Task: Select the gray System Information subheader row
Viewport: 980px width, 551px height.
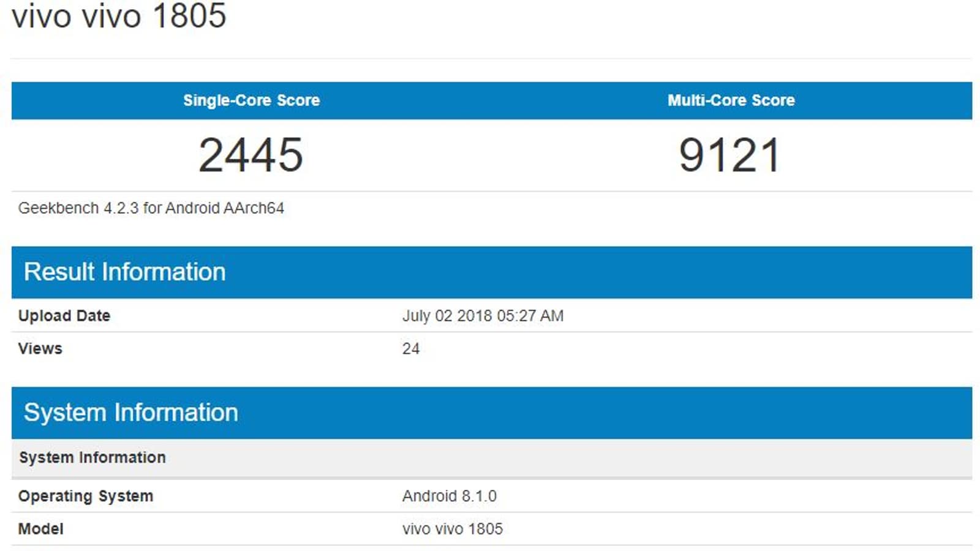Action: tap(492, 458)
